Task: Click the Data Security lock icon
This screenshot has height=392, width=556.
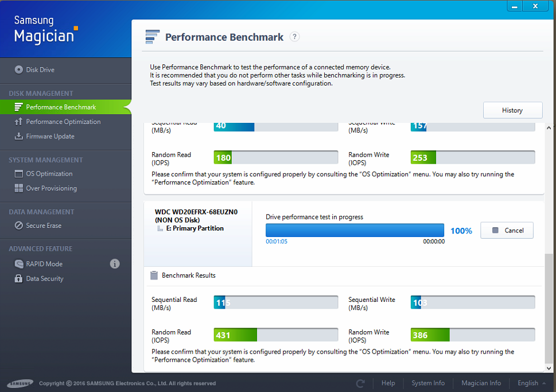Action: 18,278
